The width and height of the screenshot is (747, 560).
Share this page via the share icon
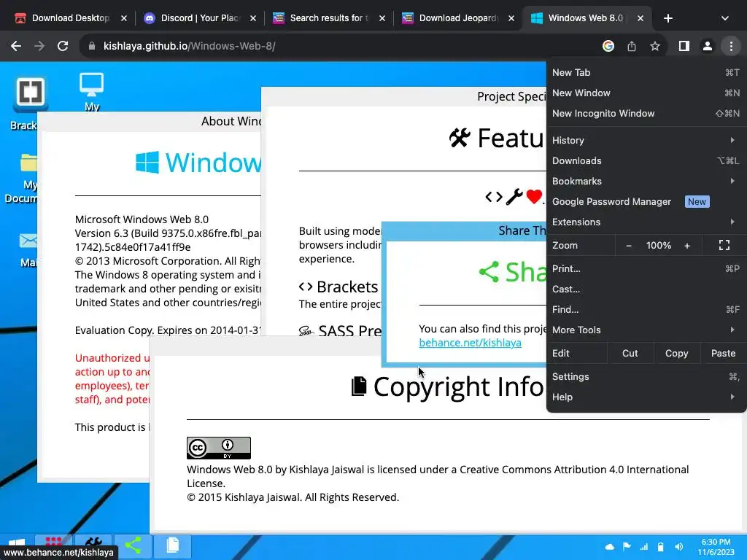632,46
